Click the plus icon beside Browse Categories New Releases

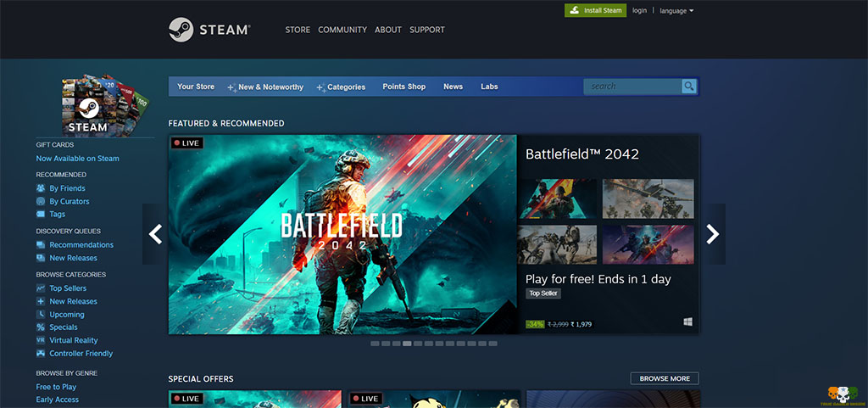[x=41, y=301]
